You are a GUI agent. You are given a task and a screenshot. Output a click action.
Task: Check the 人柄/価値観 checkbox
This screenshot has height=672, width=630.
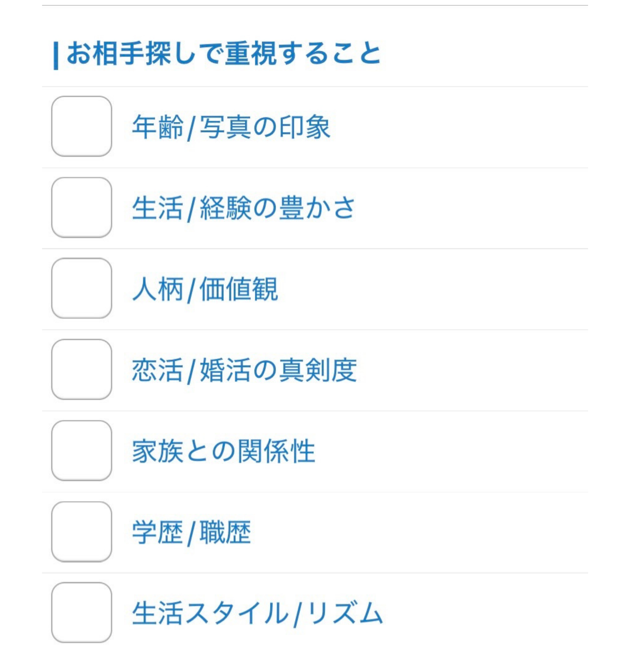tap(82, 288)
